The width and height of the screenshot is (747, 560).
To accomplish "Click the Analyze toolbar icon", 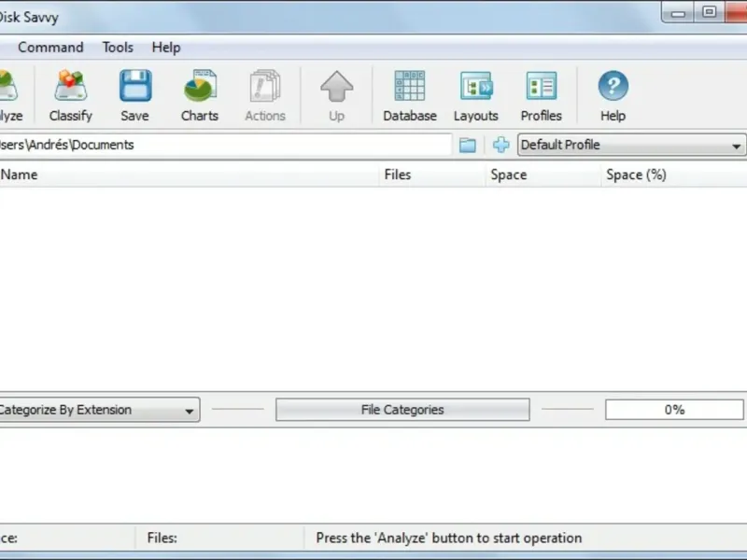I will pos(9,96).
